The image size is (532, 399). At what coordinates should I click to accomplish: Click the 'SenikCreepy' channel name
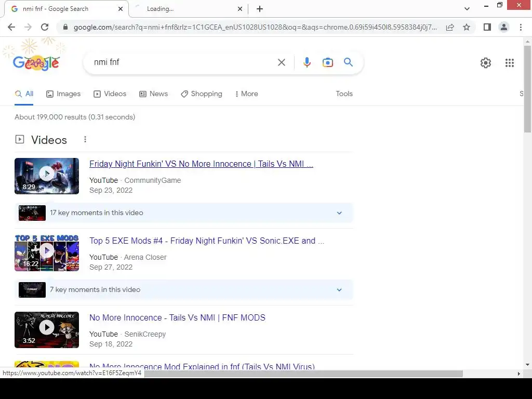point(145,334)
